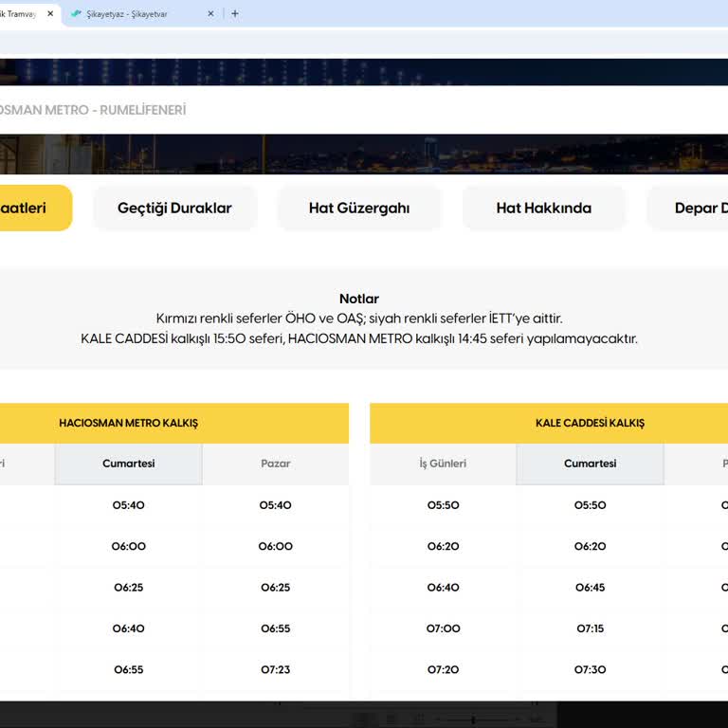Viewport: 728px width, 728px height.
Task: Click the Hacıosman Metro Kalkış yellow header
Action: coord(129,423)
